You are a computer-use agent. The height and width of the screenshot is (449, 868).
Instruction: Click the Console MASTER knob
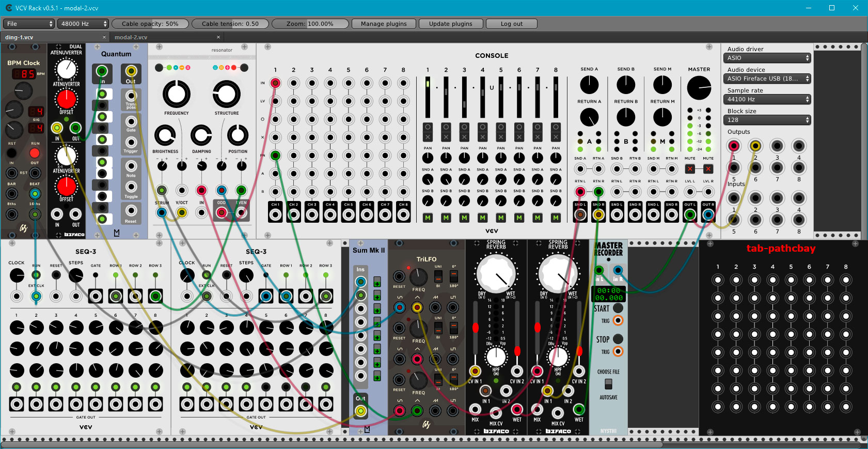[x=699, y=88]
